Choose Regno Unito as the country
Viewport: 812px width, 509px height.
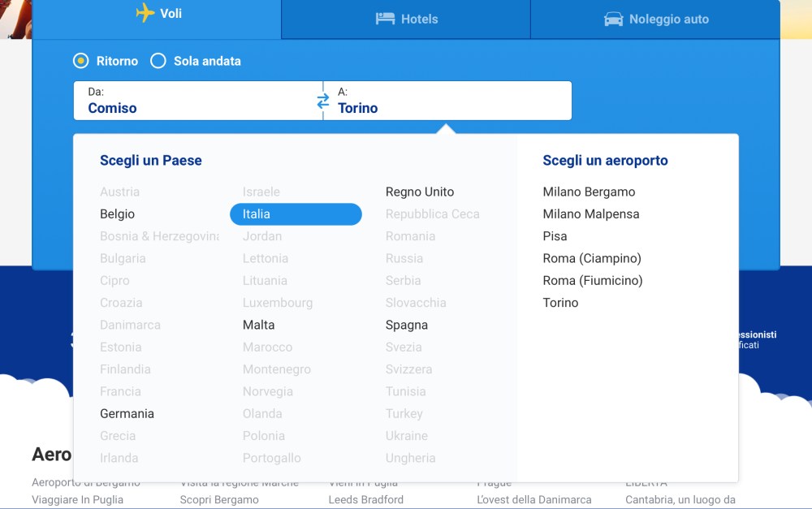click(x=419, y=192)
